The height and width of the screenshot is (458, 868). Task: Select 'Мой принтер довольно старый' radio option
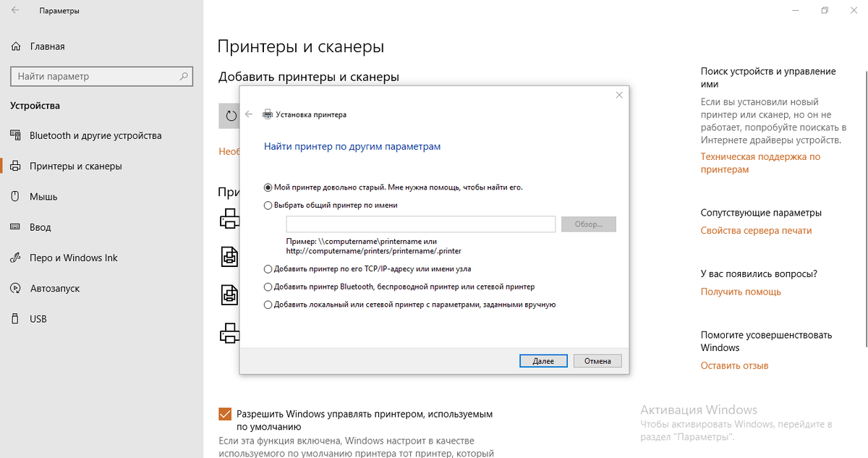[268, 187]
